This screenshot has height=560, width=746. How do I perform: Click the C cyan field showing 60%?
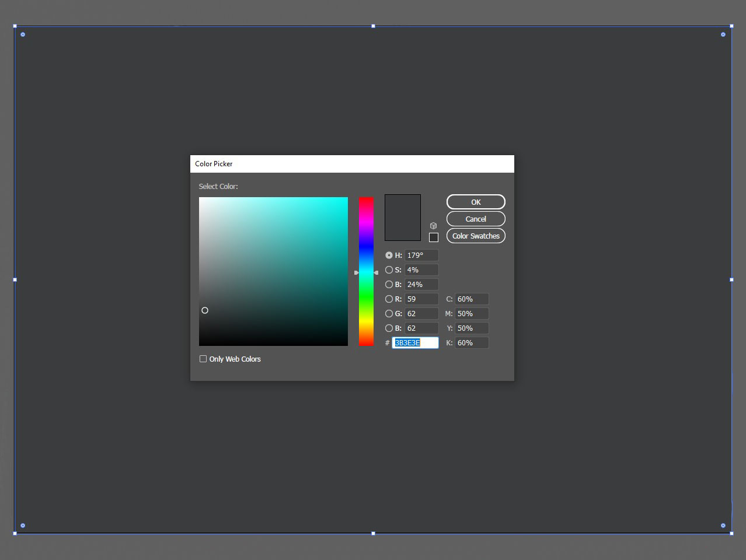[x=472, y=299]
